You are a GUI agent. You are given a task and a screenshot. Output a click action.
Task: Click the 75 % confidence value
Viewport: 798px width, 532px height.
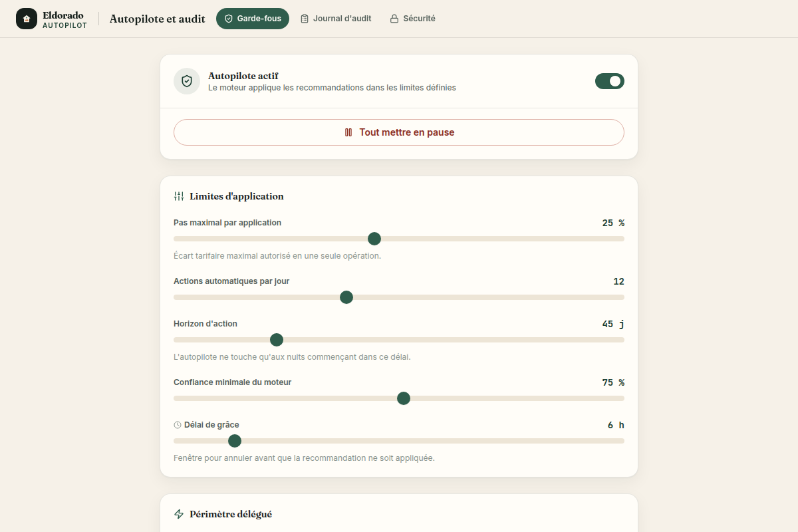click(x=613, y=382)
